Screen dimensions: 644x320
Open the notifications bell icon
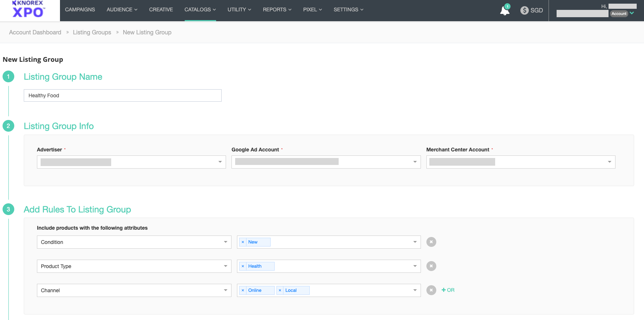[x=505, y=11]
